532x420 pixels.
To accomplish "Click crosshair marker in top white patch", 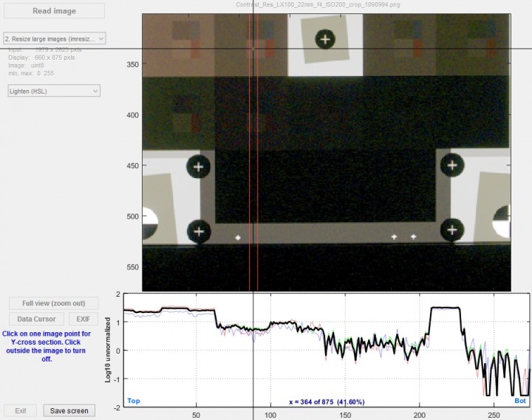I will 325,39.
